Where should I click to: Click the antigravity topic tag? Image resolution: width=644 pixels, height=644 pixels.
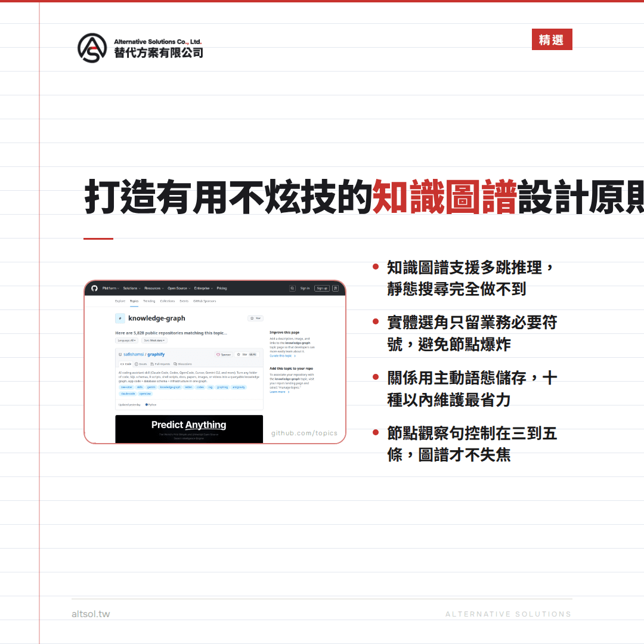[239, 388]
